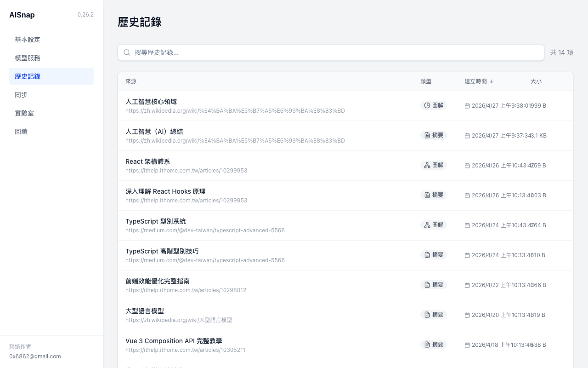The image size is (588, 368).
Task: Click the calendar icon in React 架構體系 row
Action: tap(467, 166)
